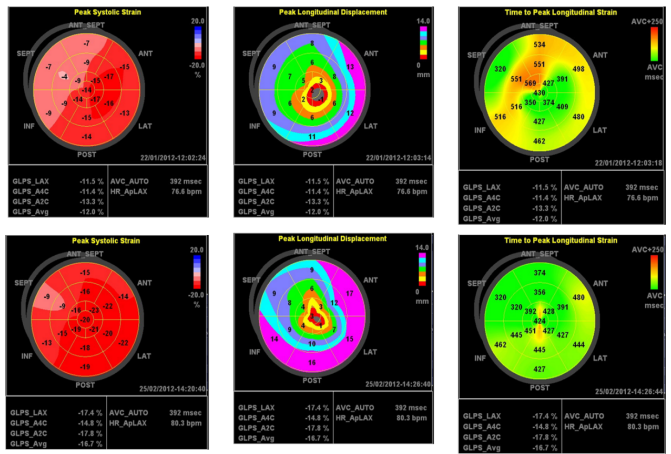Viewport: 671px width, 454px height.
Task: Click the 356 segment value
Action: pyautogui.click(x=540, y=292)
